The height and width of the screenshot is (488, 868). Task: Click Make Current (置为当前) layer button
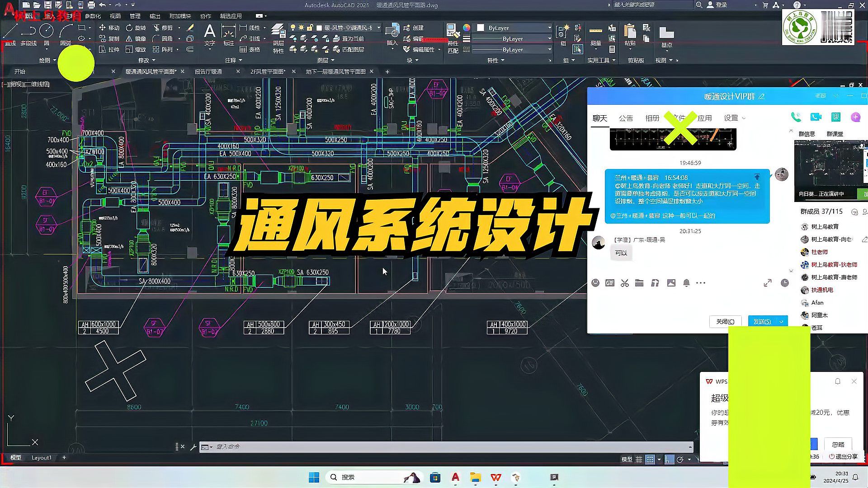point(349,38)
